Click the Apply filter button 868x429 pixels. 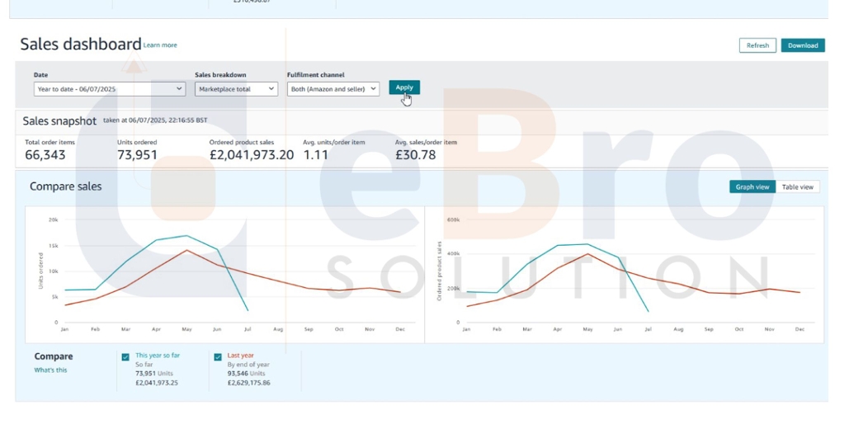(404, 87)
